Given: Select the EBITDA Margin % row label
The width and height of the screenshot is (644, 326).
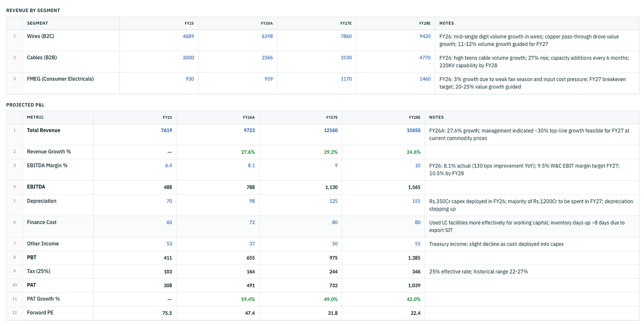Looking at the screenshot, I should [x=47, y=166].
